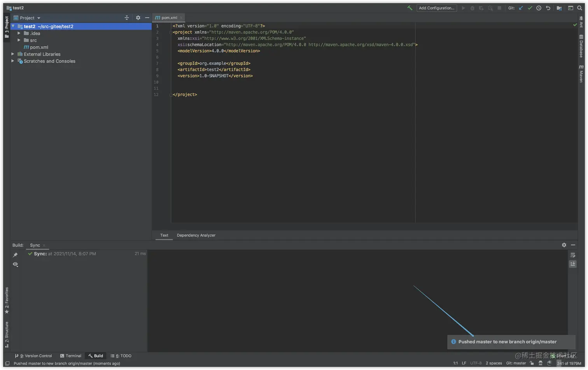588x370 pixels.
Task: Close the pom.xml editor tab
Action: [181, 18]
